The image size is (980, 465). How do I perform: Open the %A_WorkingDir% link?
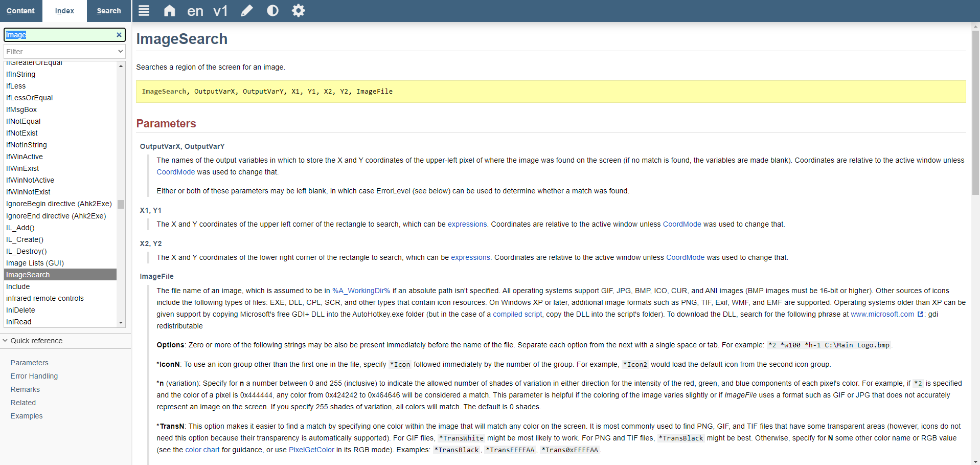(x=361, y=291)
